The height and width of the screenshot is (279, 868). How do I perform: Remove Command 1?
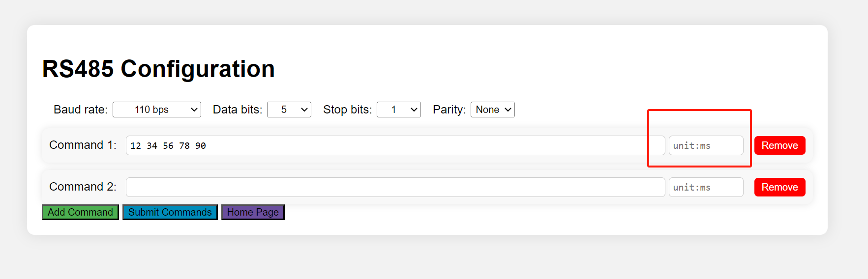[779, 145]
